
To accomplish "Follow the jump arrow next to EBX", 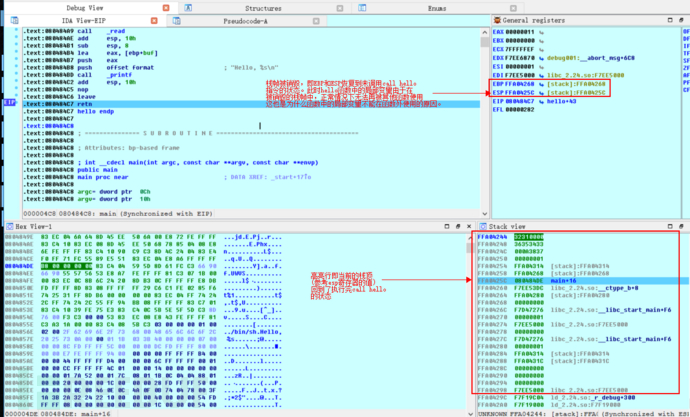I will (x=541, y=40).
